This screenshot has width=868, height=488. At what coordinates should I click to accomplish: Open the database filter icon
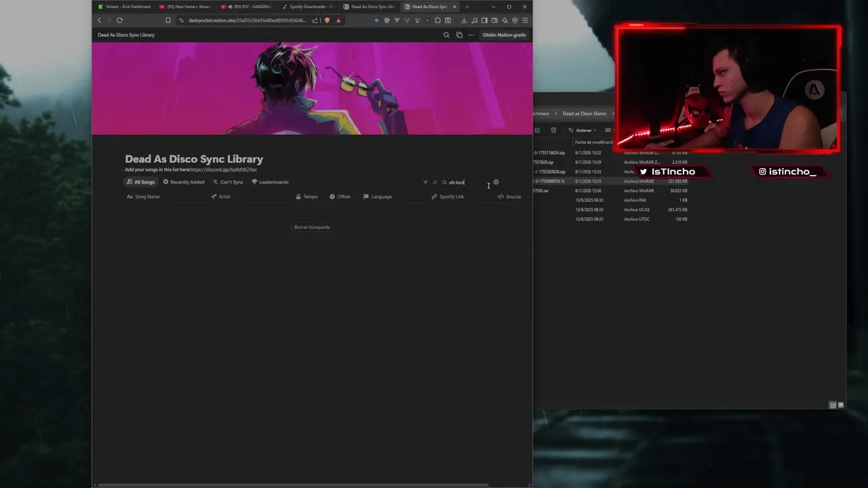point(425,182)
